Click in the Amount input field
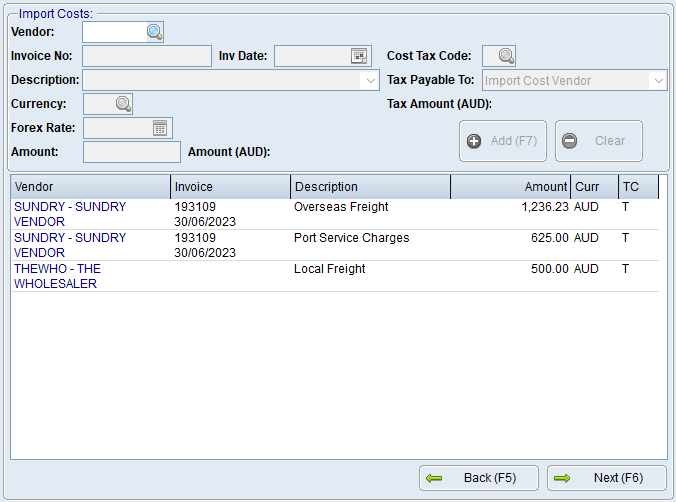676x502 pixels. click(x=132, y=152)
